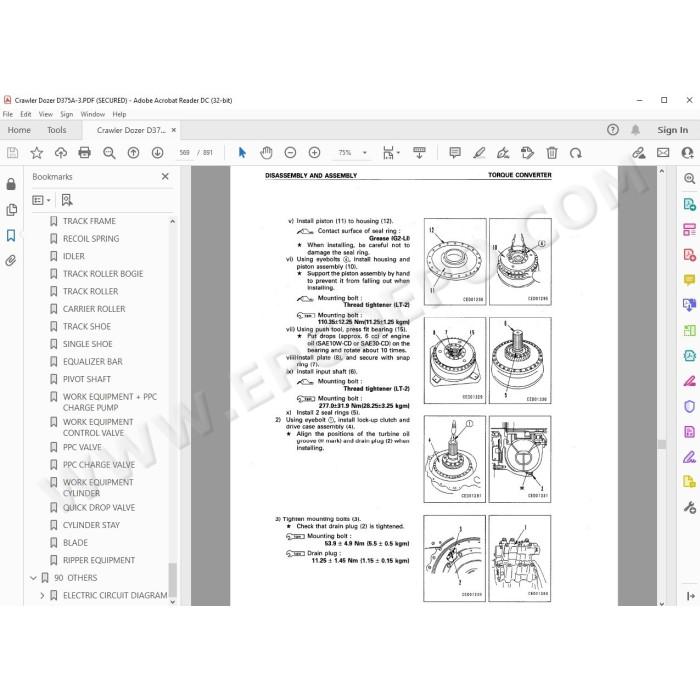Viewport: 700px width, 700px height.
Task: Open the BLADE bookmark
Action: pyautogui.click(x=75, y=543)
